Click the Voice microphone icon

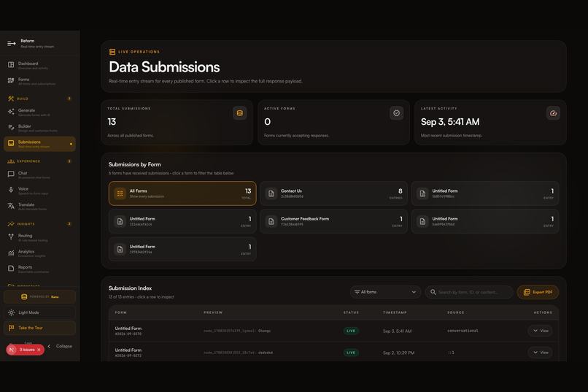click(11, 191)
